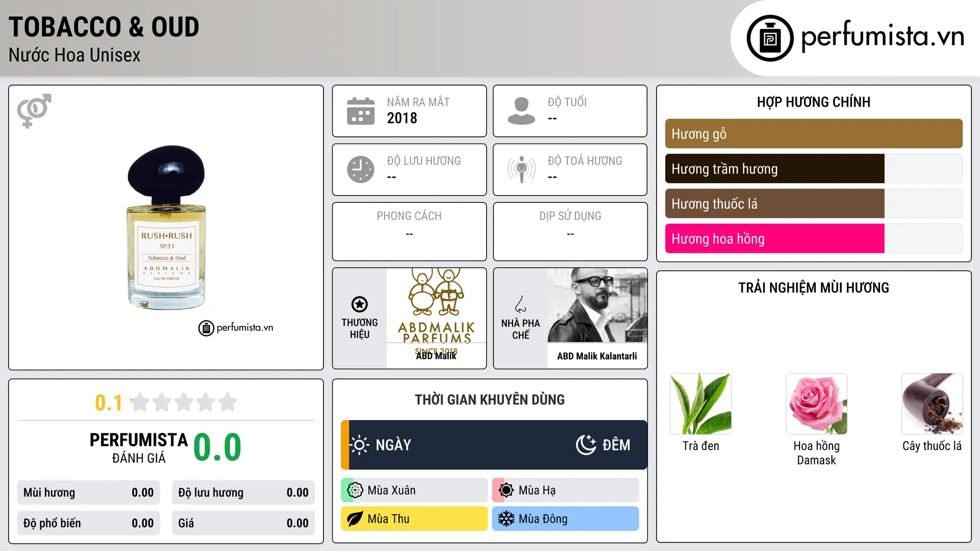The height and width of the screenshot is (551, 980).
Task: Click the 0.1 user rating number
Action: (x=109, y=403)
